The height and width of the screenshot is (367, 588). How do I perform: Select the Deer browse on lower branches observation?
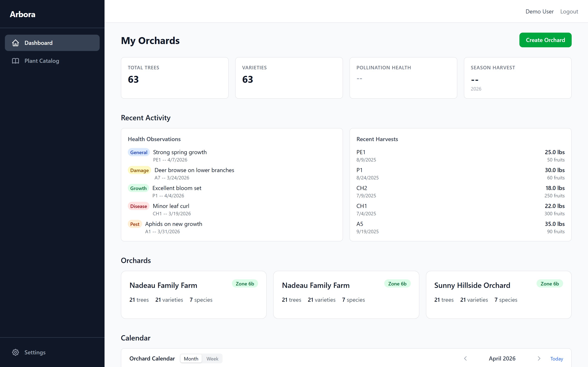(194, 170)
